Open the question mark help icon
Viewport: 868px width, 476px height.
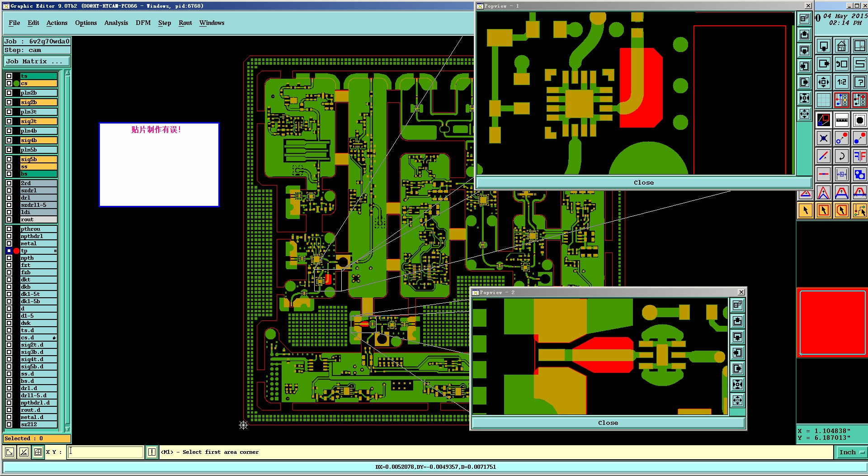coord(859,82)
